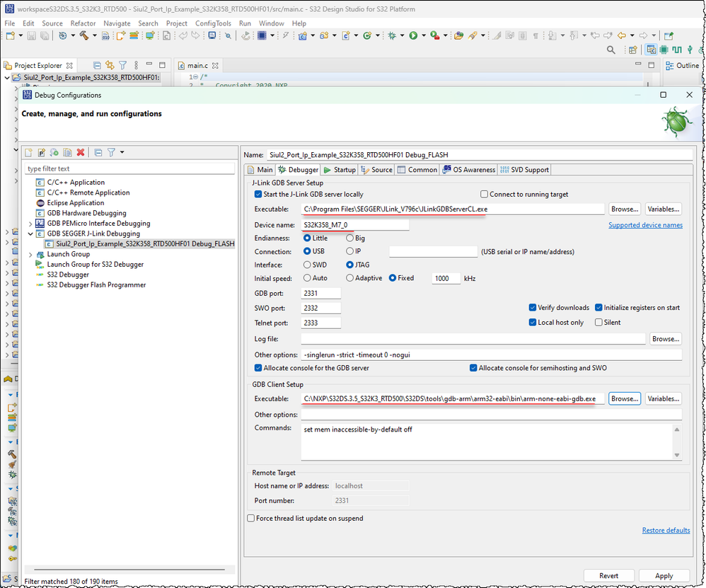Switch to the Startup tab
The width and height of the screenshot is (706, 588).
tap(340, 170)
